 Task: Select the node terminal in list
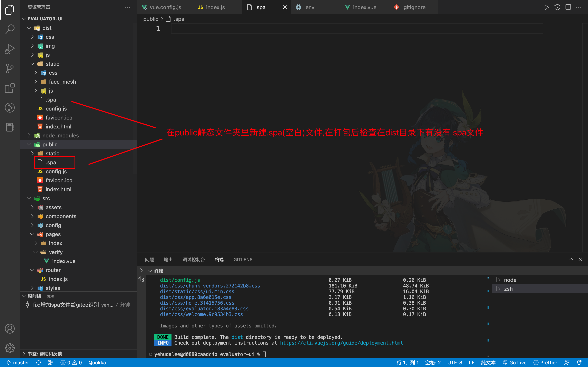pyautogui.click(x=510, y=280)
